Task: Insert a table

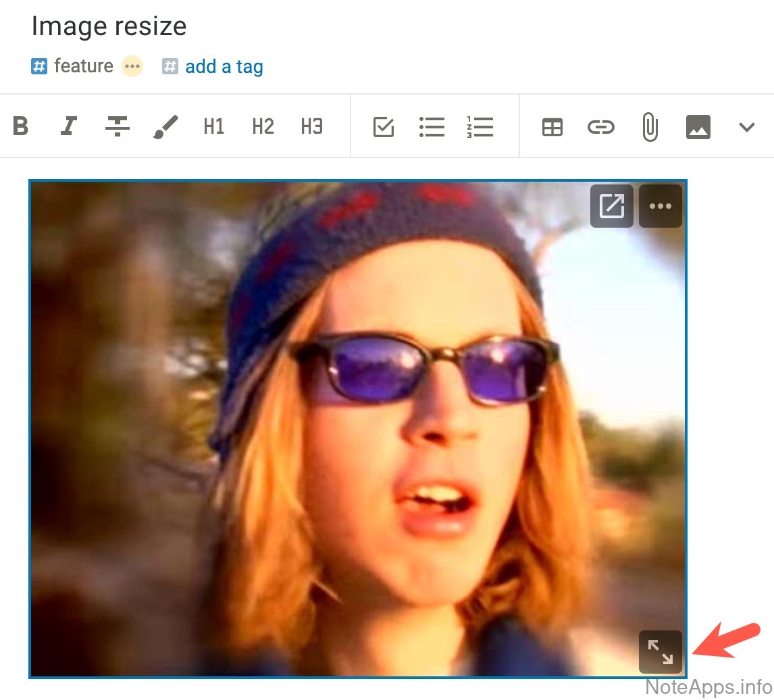Action: tap(552, 127)
